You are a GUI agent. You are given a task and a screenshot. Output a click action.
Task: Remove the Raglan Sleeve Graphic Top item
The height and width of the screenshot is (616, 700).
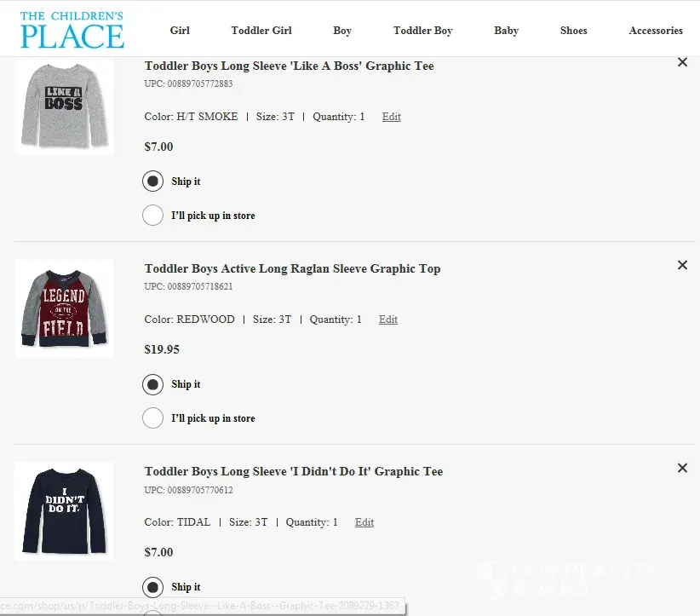[682, 265]
